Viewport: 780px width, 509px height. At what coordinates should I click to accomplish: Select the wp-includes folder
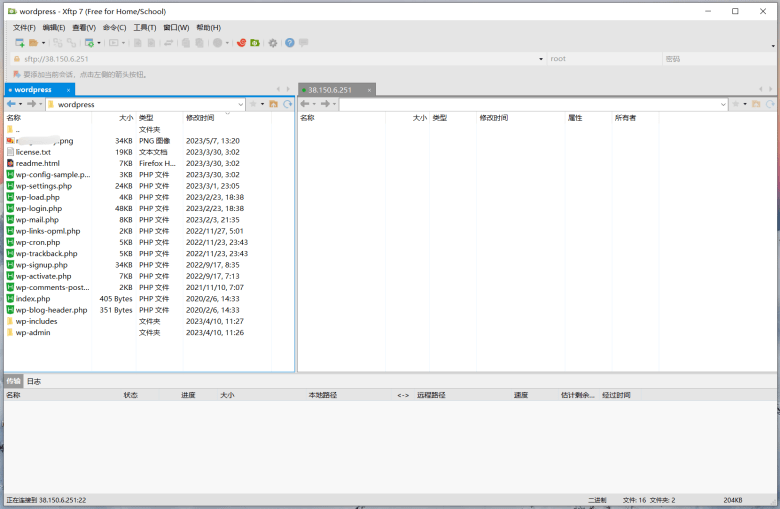point(36,321)
